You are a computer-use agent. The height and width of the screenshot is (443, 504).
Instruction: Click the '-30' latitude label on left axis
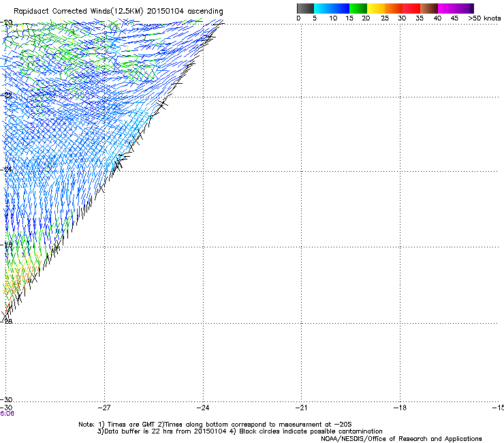point(6,399)
